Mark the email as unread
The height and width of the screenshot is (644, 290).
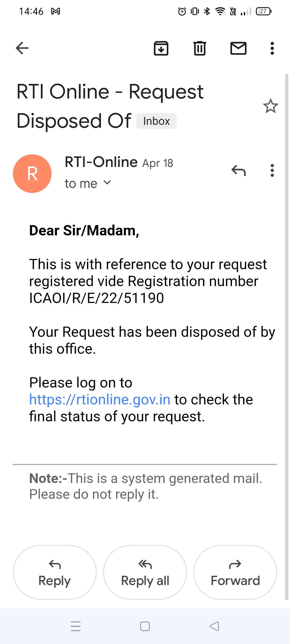[238, 48]
